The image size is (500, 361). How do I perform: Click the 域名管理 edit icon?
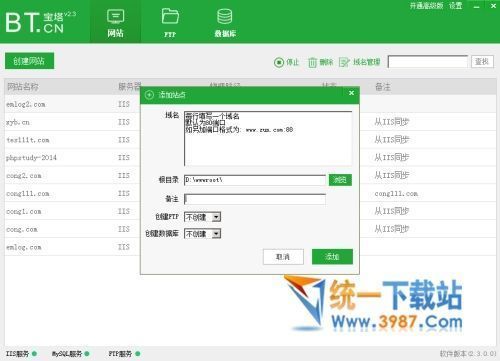click(x=344, y=62)
